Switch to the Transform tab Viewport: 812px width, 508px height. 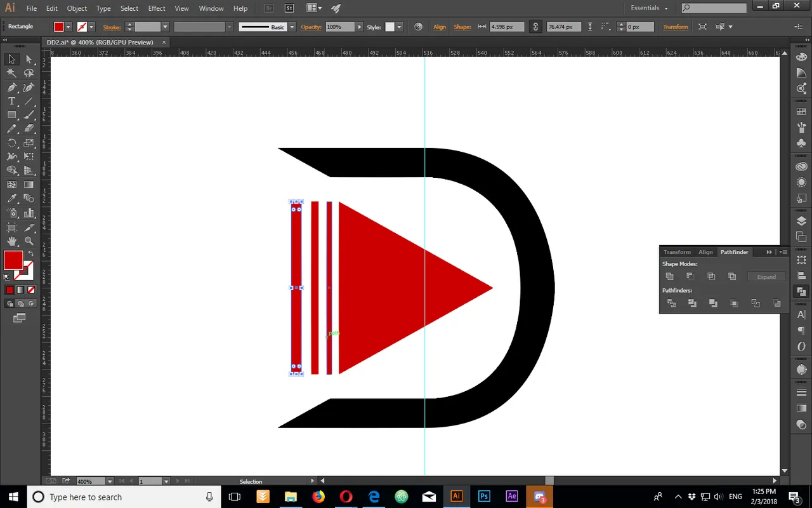[x=677, y=252]
